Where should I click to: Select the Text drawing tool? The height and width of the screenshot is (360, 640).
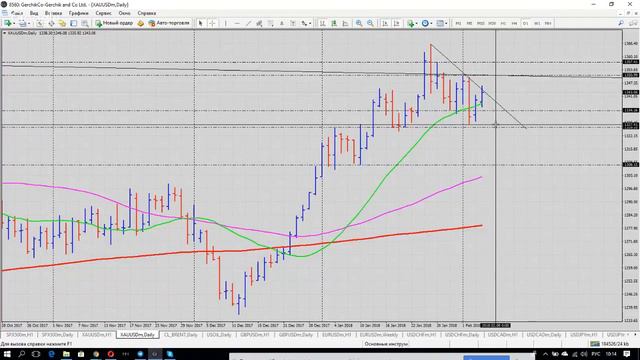pos(282,23)
